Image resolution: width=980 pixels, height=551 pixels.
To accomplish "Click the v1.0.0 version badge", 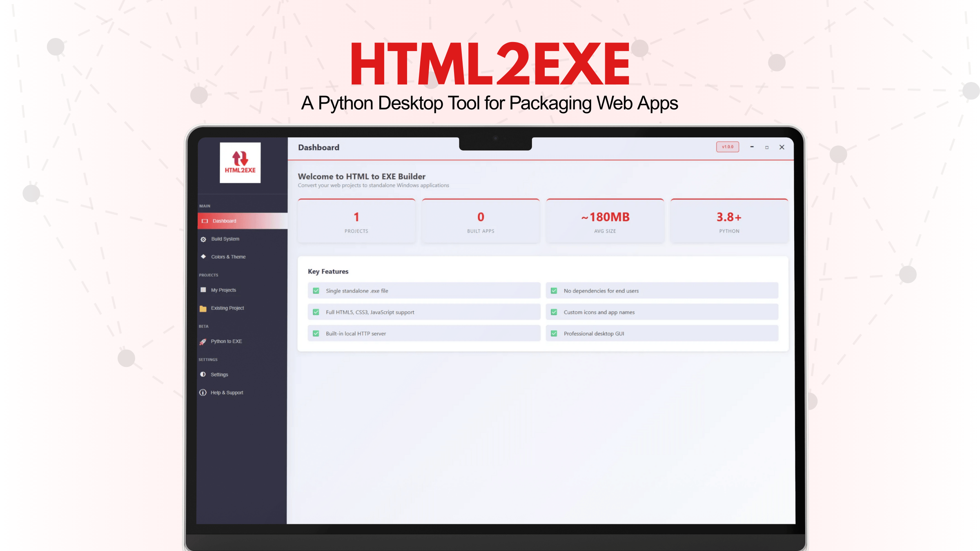I will [x=727, y=147].
